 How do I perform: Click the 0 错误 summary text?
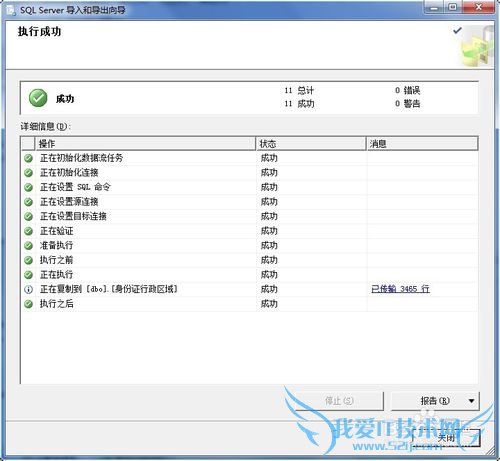pos(407,90)
